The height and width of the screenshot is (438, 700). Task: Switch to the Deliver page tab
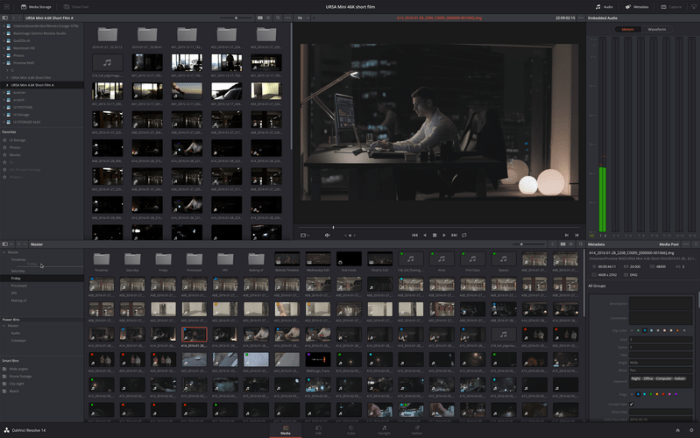[x=417, y=430]
